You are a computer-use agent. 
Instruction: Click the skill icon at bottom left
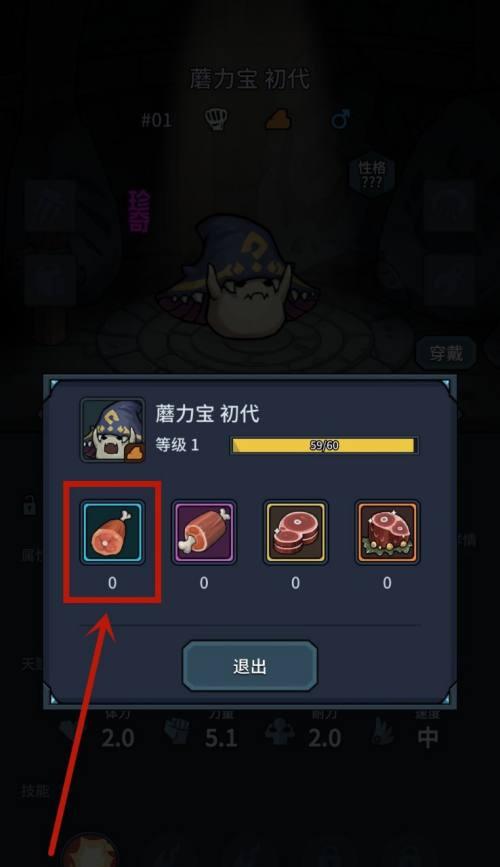point(90,852)
